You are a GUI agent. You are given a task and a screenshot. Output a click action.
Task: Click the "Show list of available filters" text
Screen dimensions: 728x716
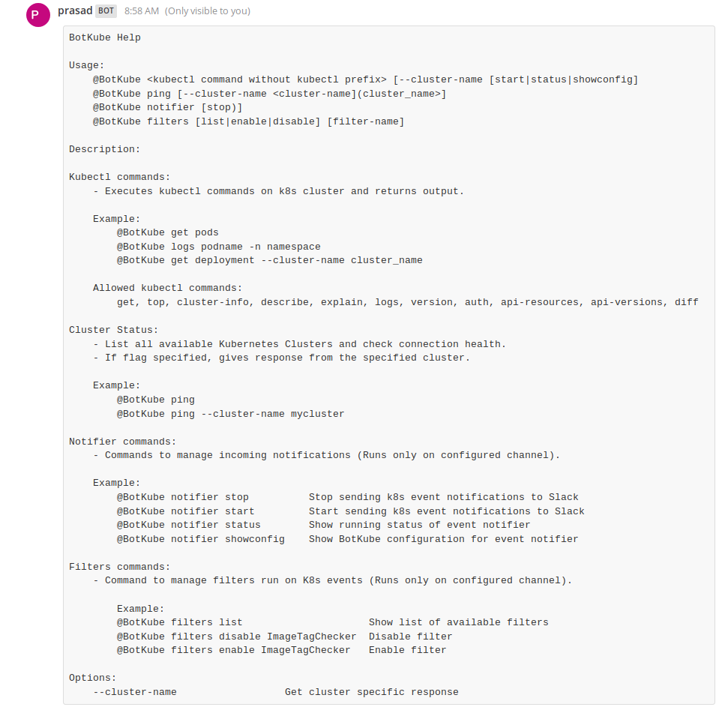click(458, 622)
